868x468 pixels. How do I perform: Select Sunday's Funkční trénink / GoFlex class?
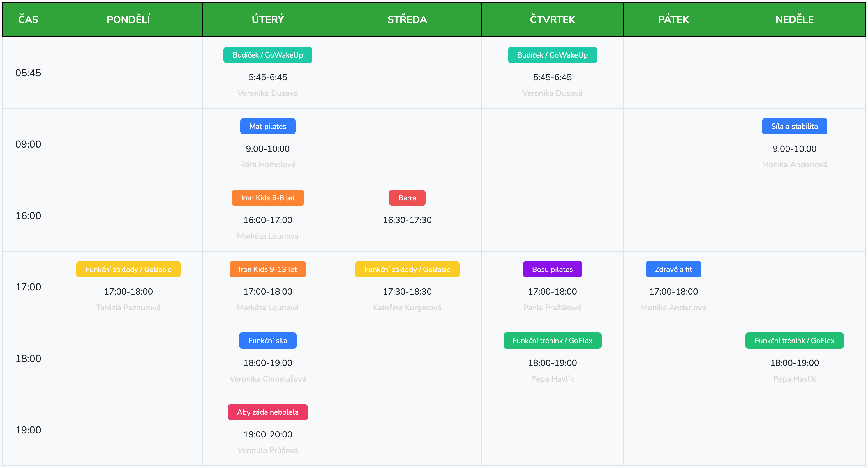pos(794,341)
